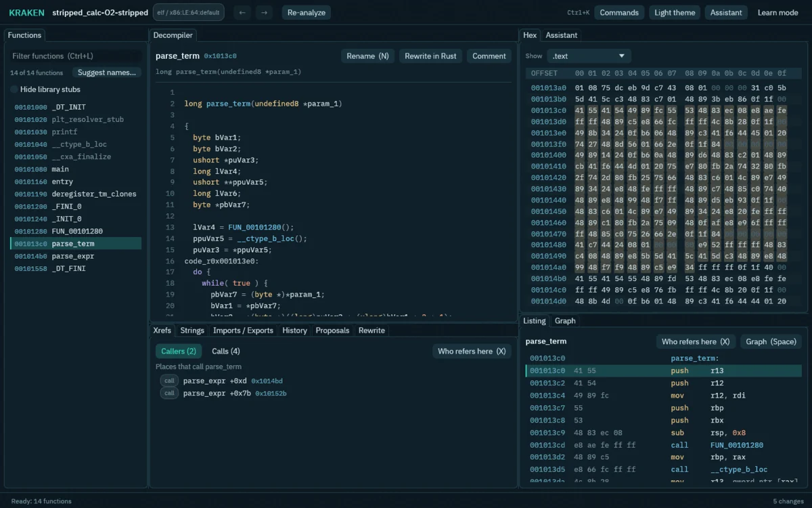Select function _INIT_0

tap(76, 219)
